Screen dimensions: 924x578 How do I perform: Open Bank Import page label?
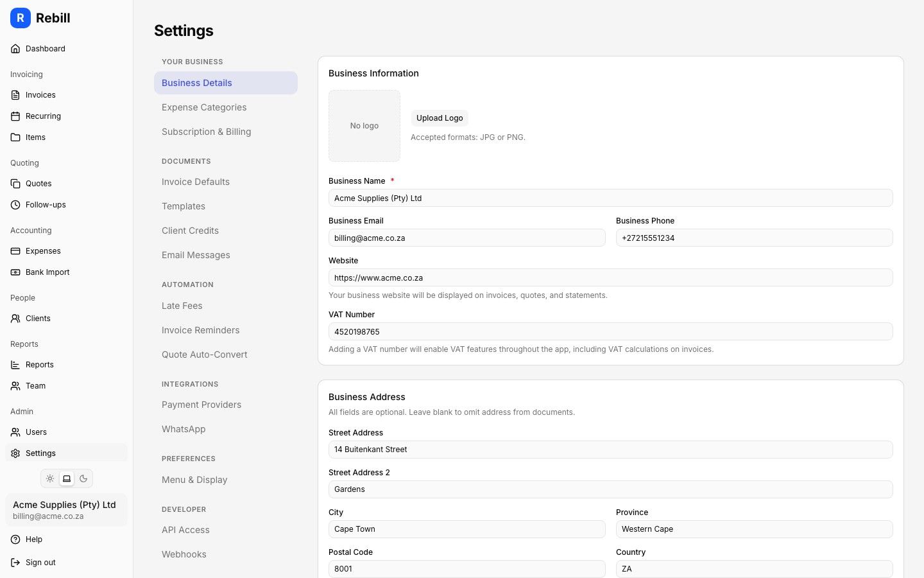click(47, 272)
